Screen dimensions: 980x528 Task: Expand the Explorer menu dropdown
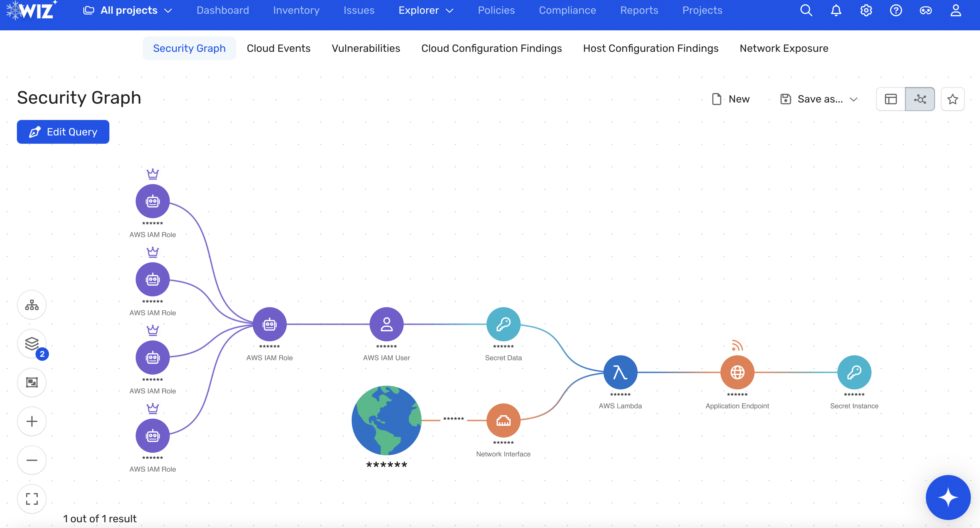(426, 10)
